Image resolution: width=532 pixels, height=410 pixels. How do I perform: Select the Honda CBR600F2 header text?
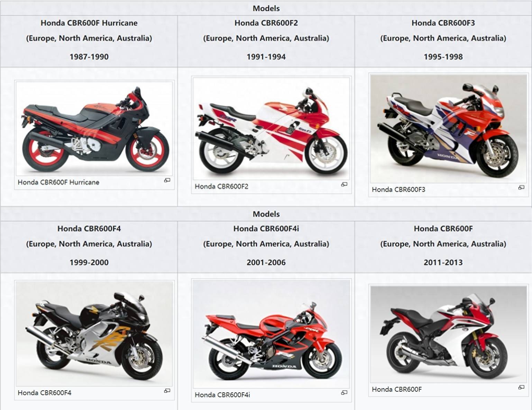pos(266,23)
